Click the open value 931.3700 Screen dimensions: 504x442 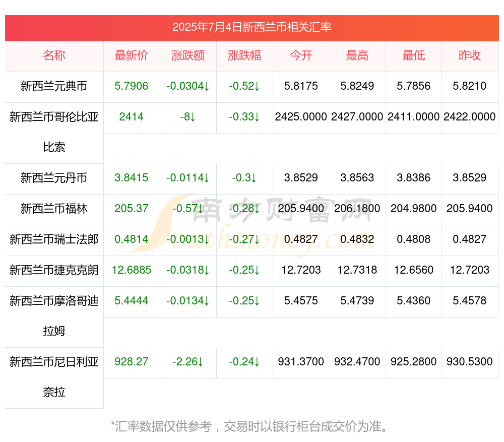pyautogui.click(x=301, y=362)
